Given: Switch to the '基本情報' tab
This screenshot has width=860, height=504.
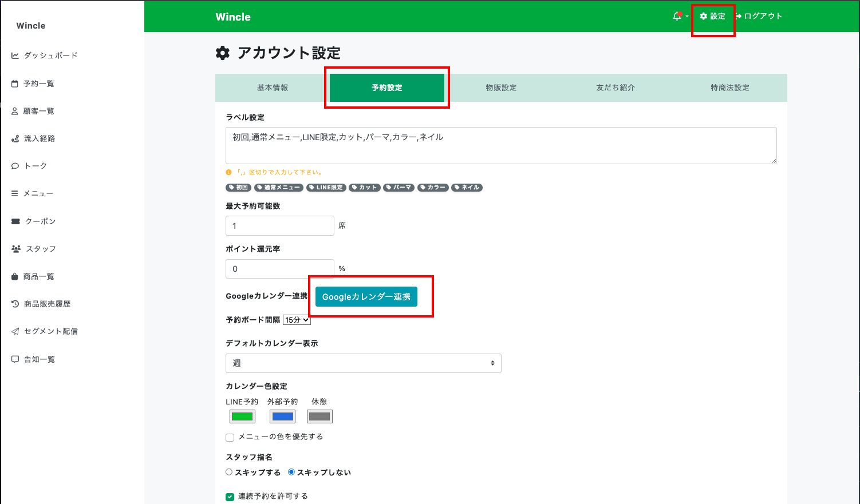Looking at the screenshot, I should [x=273, y=88].
